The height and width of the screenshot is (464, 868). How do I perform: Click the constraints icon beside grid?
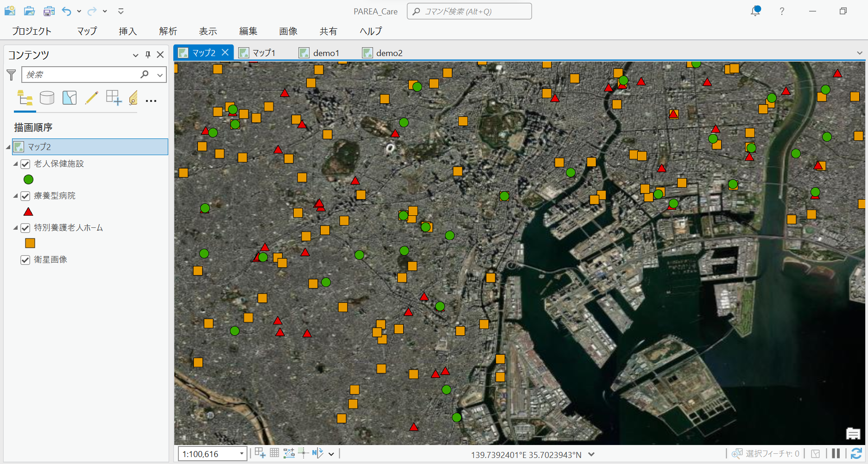tap(289, 453)
